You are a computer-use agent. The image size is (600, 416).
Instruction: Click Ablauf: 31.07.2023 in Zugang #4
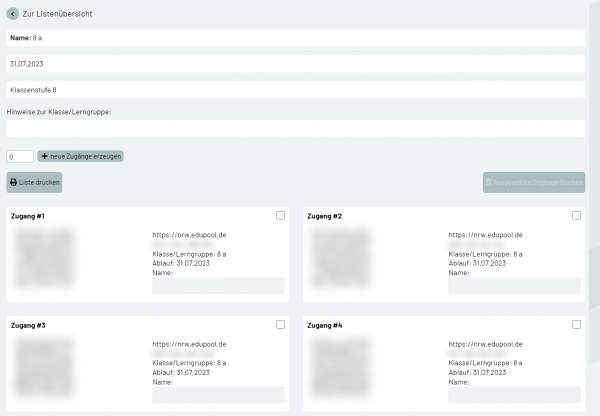pyautogui.click(x=477, y=373)
